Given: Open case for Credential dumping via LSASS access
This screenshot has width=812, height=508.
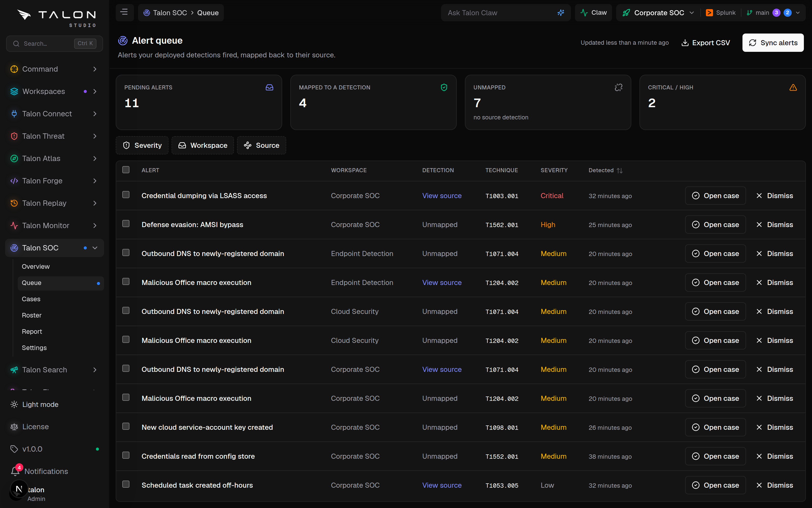Looking at the screenshot, I should click(x=715, y=196).
